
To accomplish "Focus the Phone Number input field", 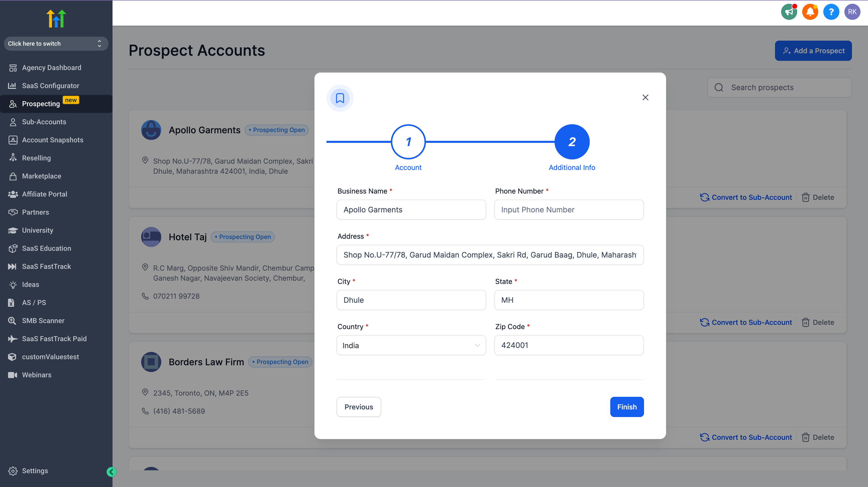I will tap(569, 209).
